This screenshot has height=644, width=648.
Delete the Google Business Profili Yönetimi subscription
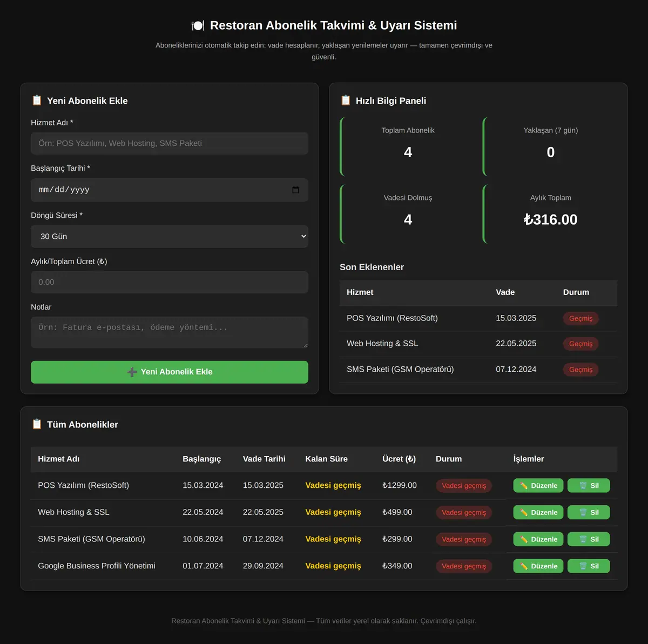(x=589, y=566)
